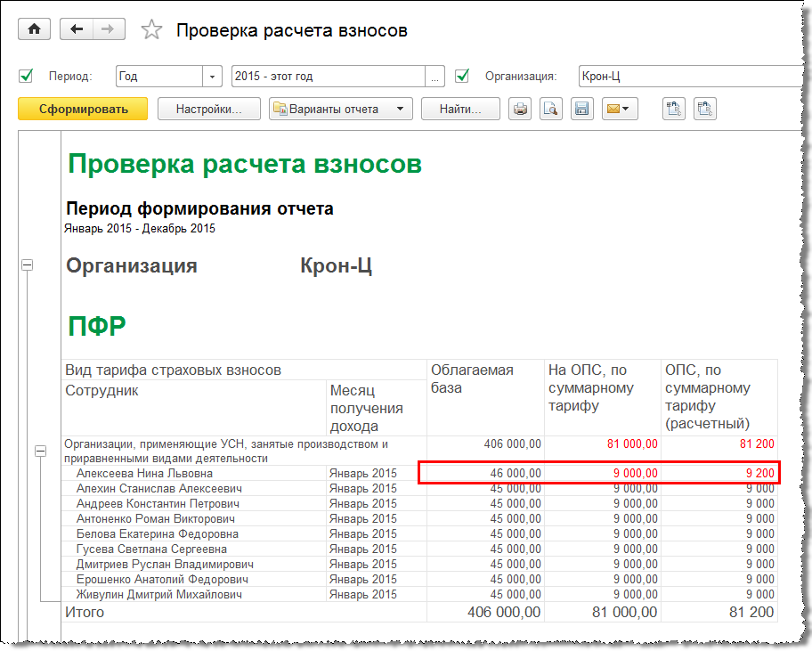The height and width of the screenshot is (651, 812).
Task: Click the Найти... search button
Action: tap(459, 110)
